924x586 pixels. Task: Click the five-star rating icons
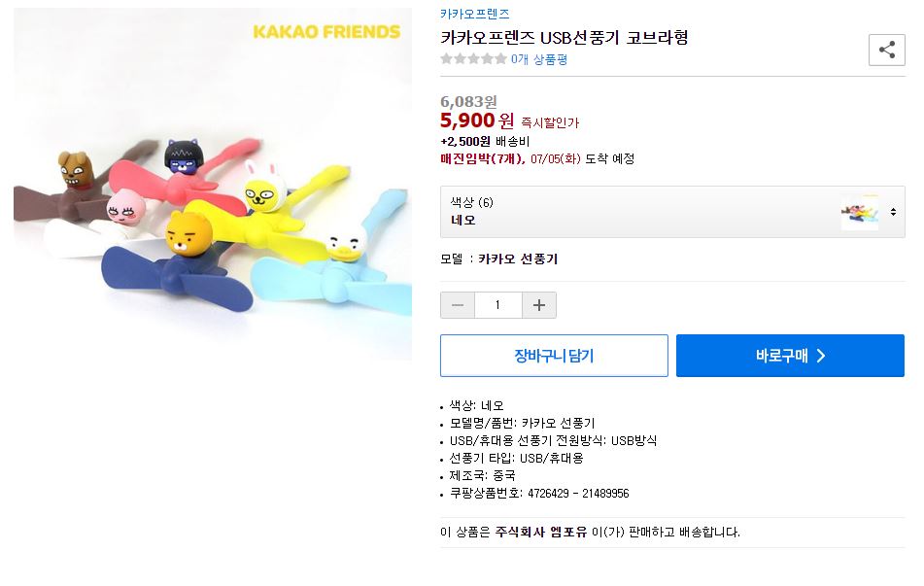click(473, 59)
